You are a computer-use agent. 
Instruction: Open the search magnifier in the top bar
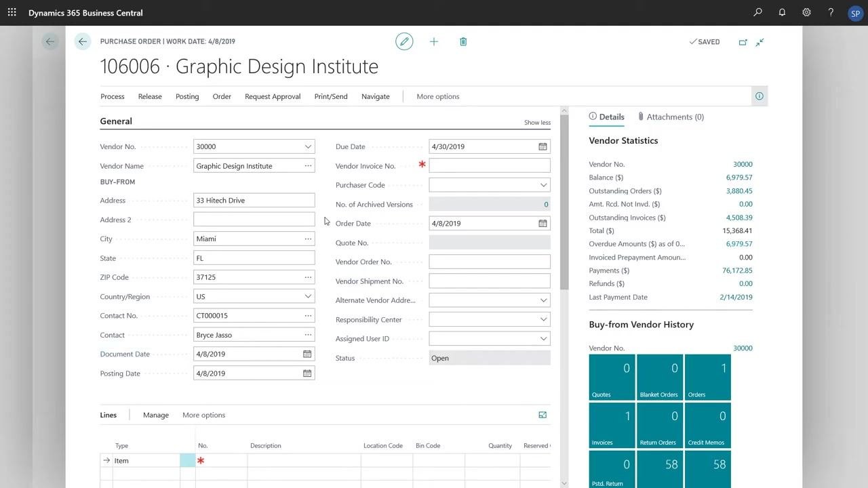click(757, 12)
